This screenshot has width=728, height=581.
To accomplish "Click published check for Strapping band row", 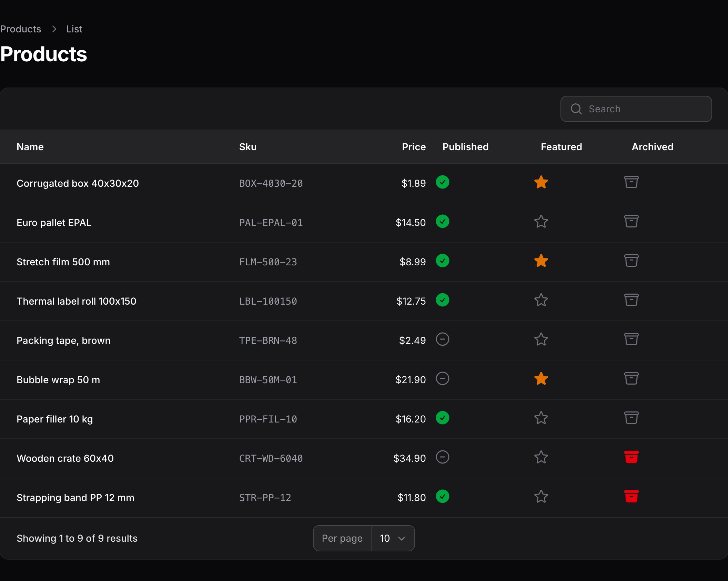I will pos(442,497).
